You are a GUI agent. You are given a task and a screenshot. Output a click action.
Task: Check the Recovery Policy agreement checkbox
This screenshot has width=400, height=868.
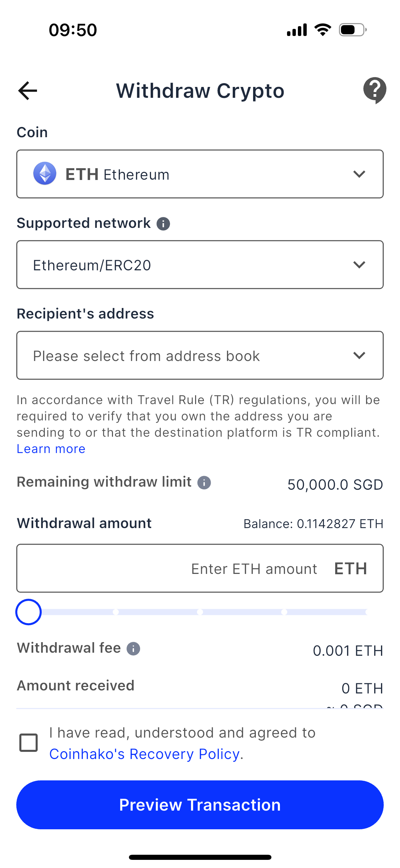(28, 743)
